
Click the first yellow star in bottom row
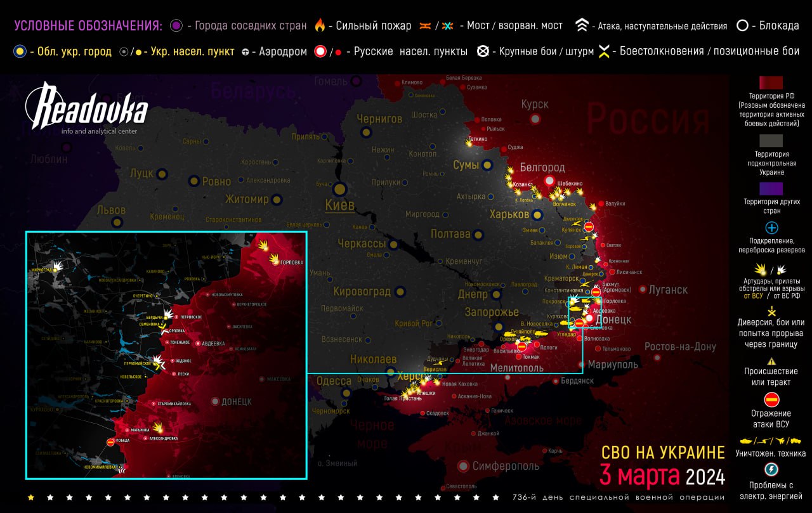[31, 497]
